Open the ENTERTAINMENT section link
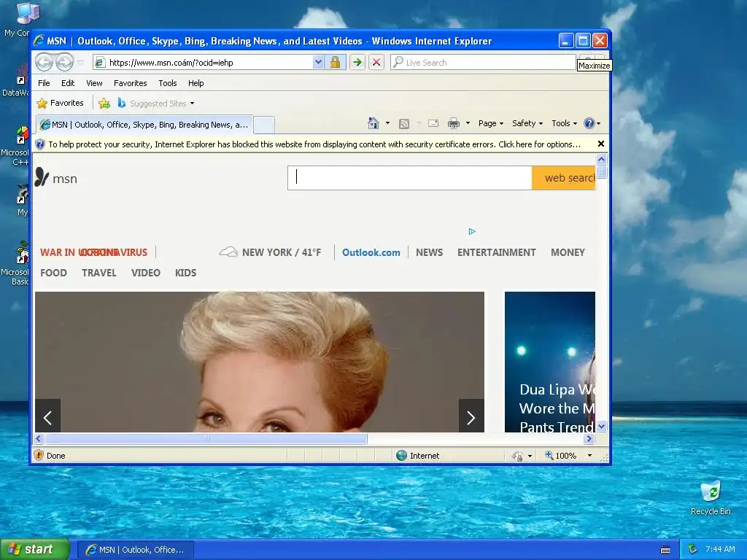 496,252
